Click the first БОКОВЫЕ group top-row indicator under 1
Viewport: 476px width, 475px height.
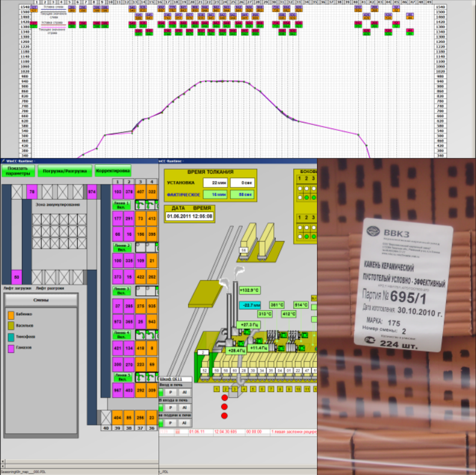300,189
